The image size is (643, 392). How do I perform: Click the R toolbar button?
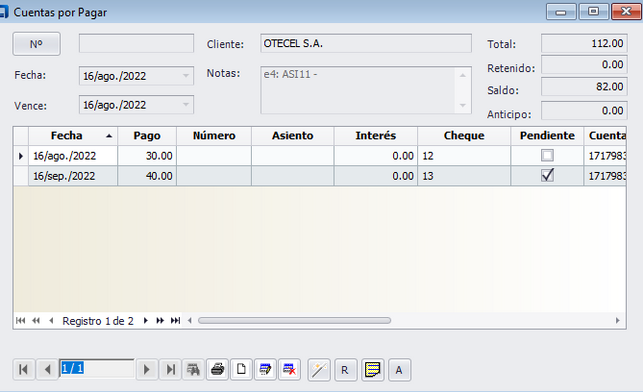(345, 370)
